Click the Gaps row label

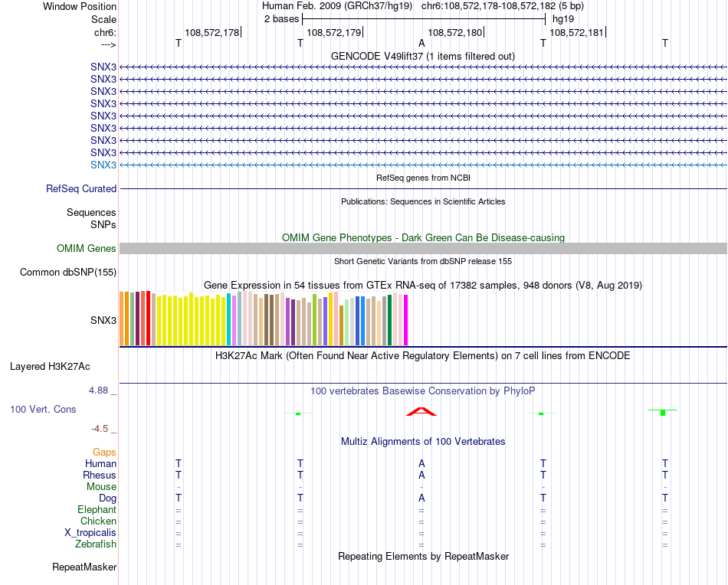(x=104, y=452)
